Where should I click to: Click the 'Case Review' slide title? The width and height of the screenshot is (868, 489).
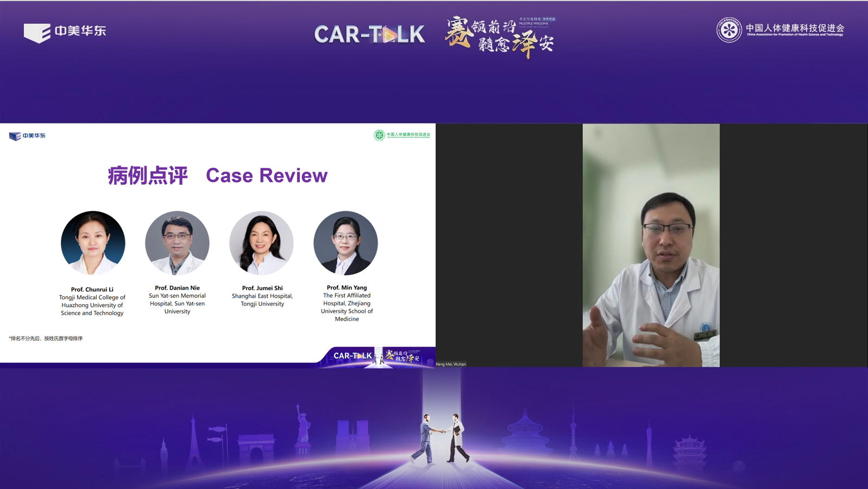[266, 175]
